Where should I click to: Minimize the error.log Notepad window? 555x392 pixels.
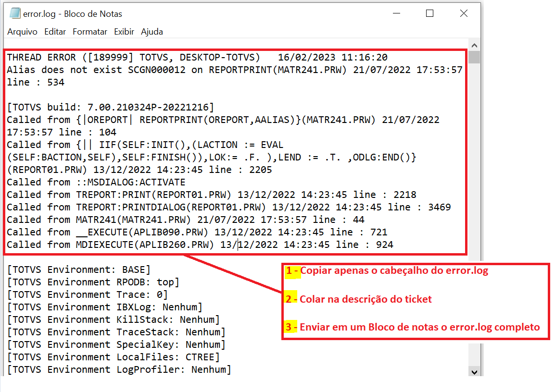point(396,13)
